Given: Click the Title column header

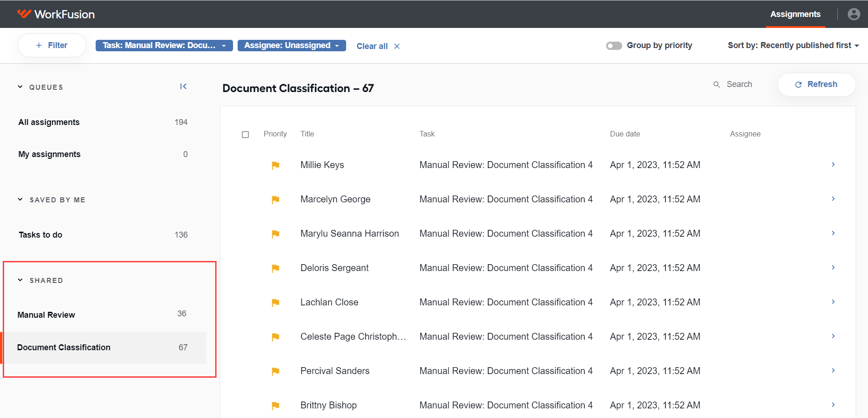Looking at the screenshot, I should 307,134.
